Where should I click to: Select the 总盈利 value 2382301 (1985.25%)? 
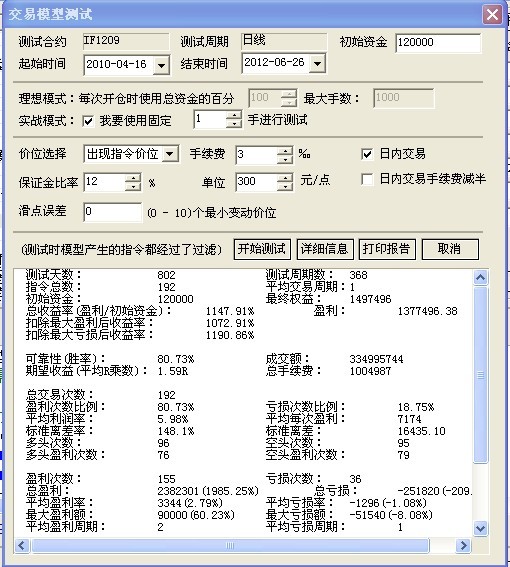click(208, 491)
